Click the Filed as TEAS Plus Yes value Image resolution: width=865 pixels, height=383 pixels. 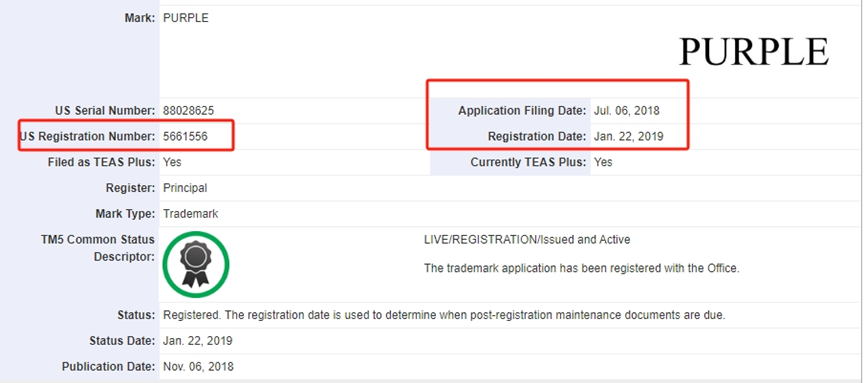tap(172, 162)
